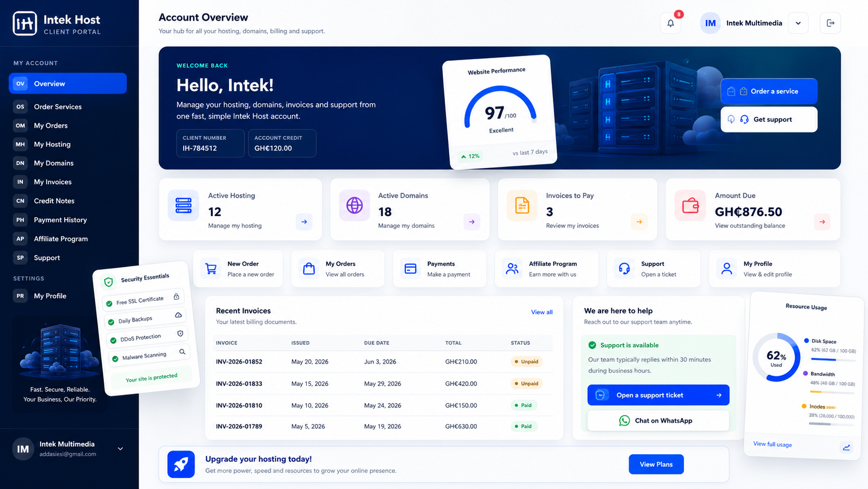Click the Active Domains arrow icon
This screenshot has width=868, height=489.
click(471, 222)
